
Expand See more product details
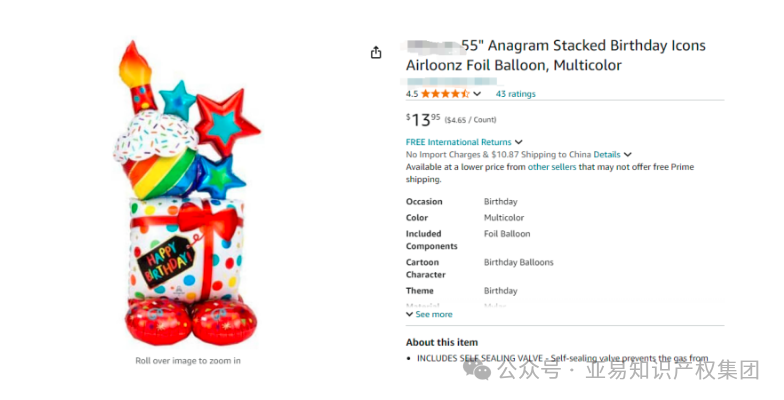click(x=430, y=314)
